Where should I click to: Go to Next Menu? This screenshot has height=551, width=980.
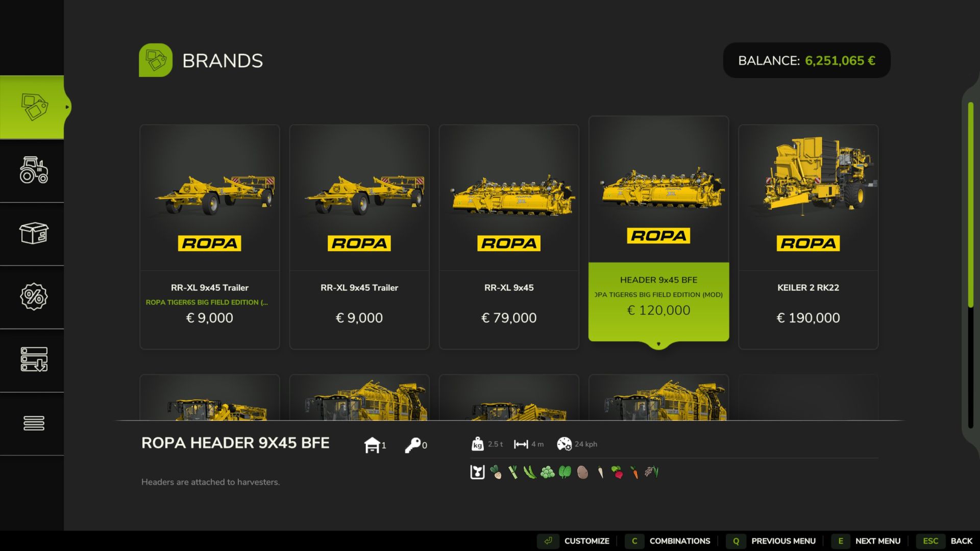tap(867, 541)
